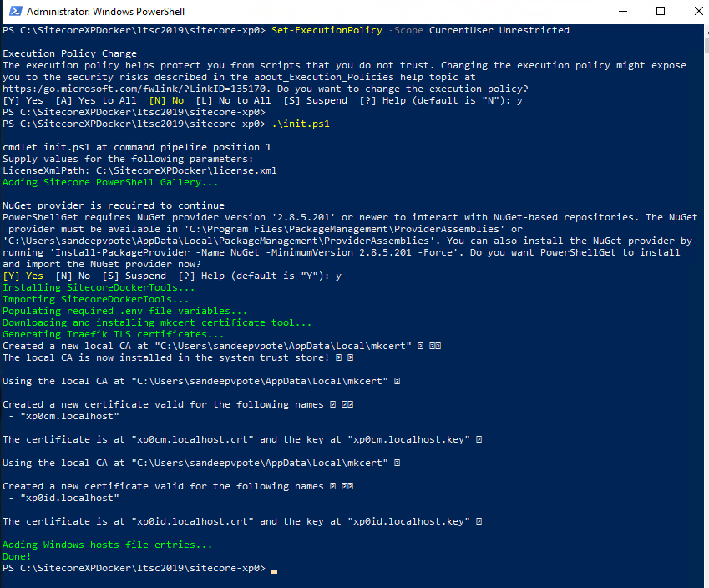Screen dimensions: 709x588
Task: Click 'The local CA is now installed' line
Action: pos(178,357)
